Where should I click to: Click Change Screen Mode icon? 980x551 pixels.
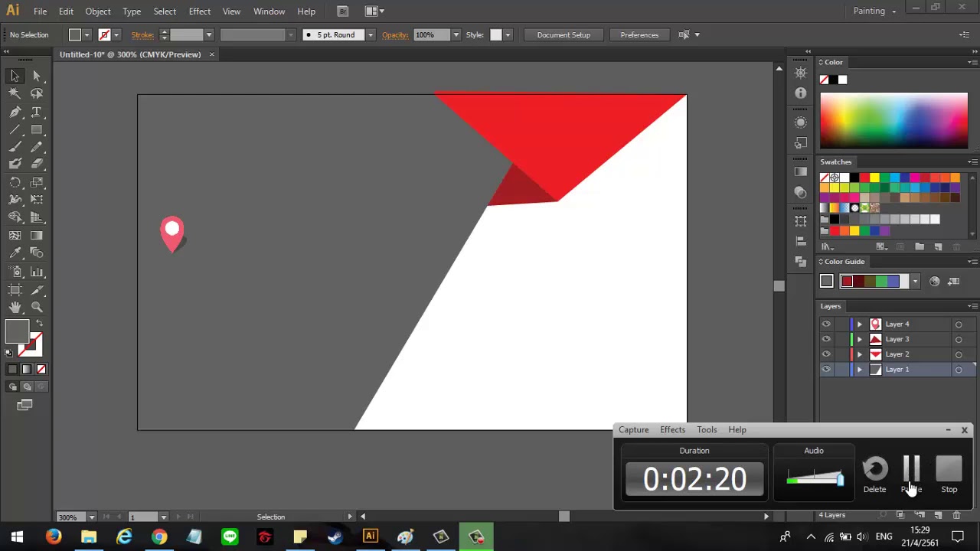pos(25,405)
